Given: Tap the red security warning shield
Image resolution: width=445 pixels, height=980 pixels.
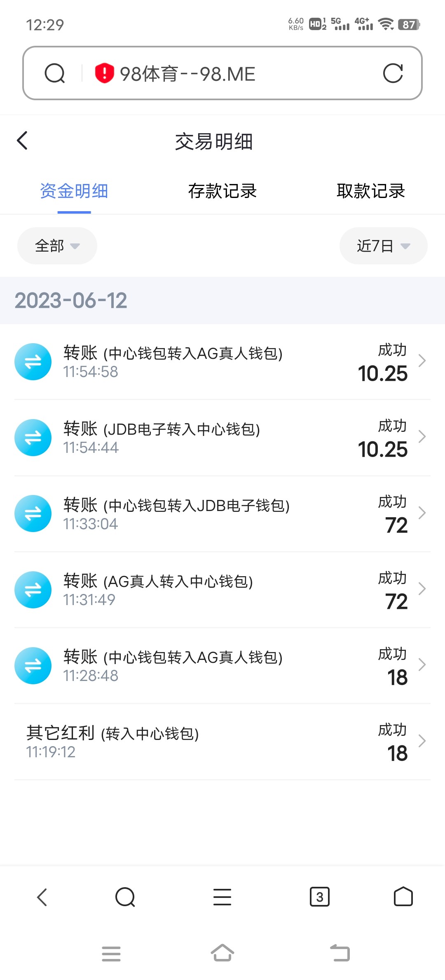Looking at the screenshot, I should click(x=104, y=73).
